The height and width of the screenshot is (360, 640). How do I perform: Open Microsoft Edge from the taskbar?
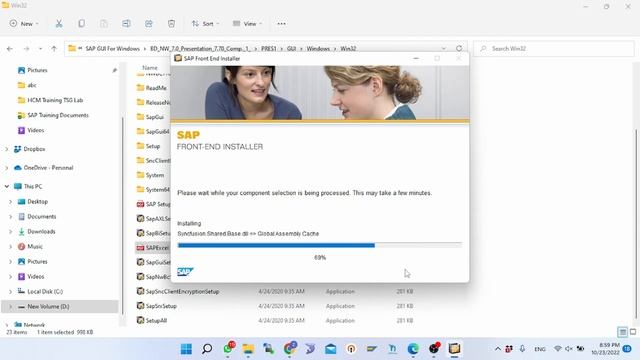(413, 349)
